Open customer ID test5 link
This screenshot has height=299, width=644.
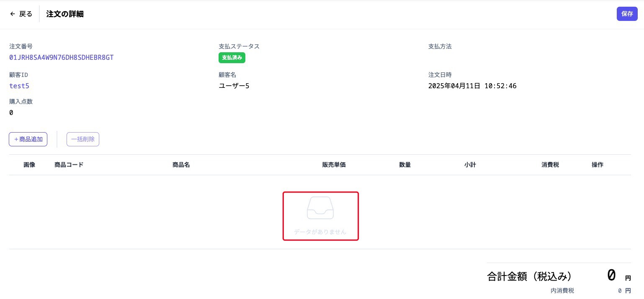click(x=19, y=86)
